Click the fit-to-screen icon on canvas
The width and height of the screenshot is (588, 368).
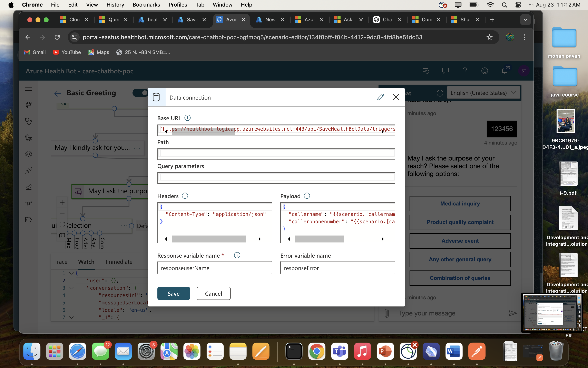click(62, 224)
